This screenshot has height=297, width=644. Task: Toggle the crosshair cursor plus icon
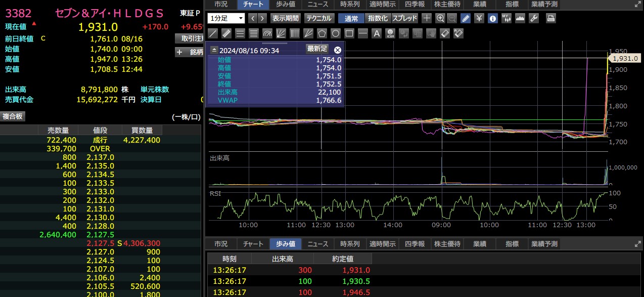pos(427,18)
